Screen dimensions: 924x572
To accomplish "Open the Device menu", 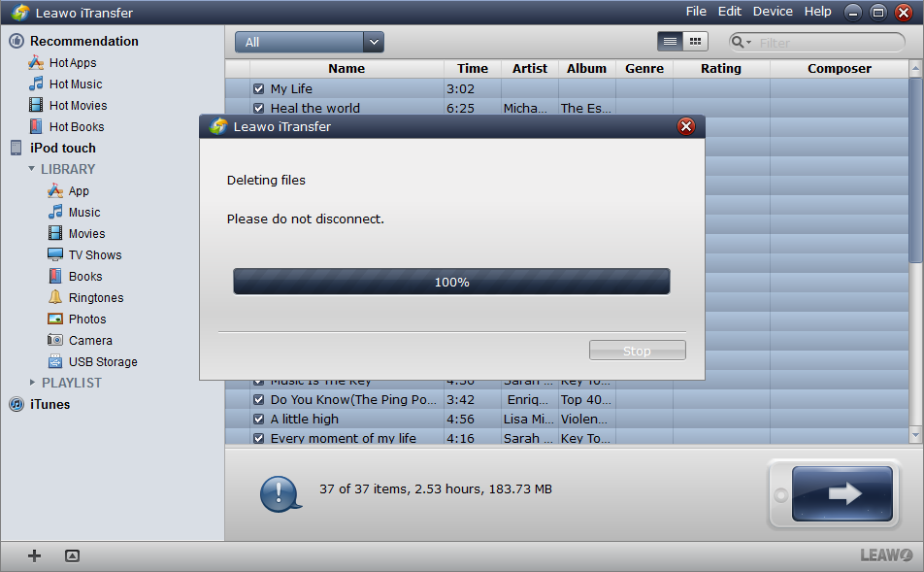I will [773, 12].
